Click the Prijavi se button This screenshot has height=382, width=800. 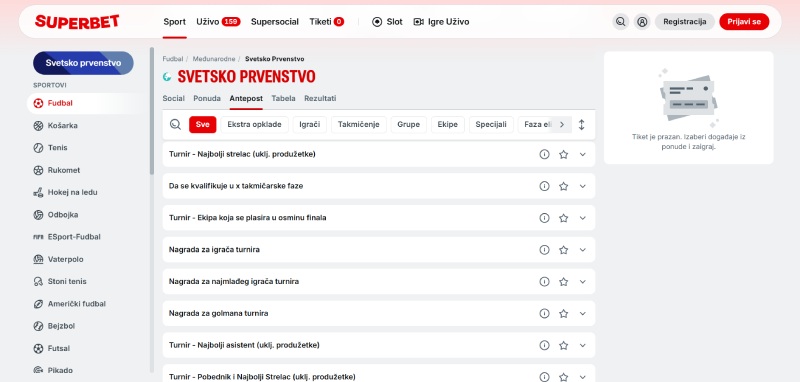(x=744, y=22)
